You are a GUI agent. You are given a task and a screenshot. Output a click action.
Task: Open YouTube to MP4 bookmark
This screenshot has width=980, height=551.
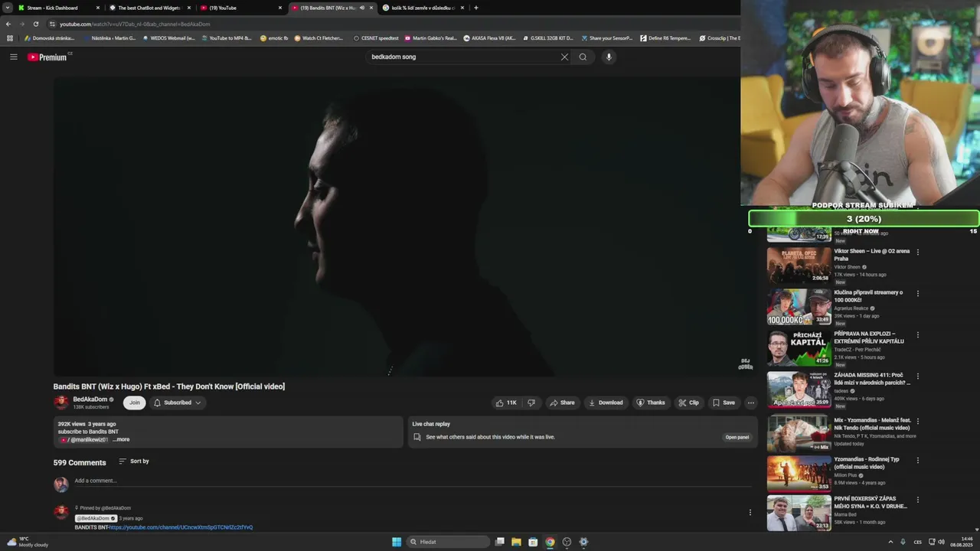pos(227,38)
